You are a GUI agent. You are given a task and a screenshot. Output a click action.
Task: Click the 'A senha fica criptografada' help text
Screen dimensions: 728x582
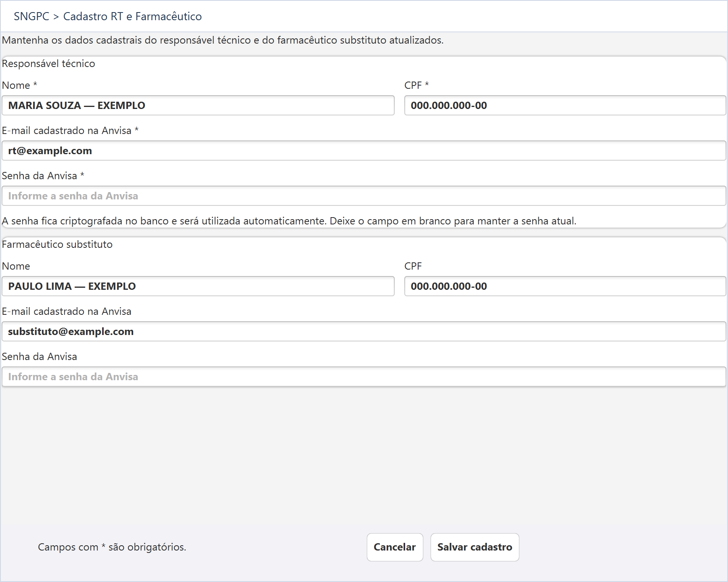pos(289,221)
